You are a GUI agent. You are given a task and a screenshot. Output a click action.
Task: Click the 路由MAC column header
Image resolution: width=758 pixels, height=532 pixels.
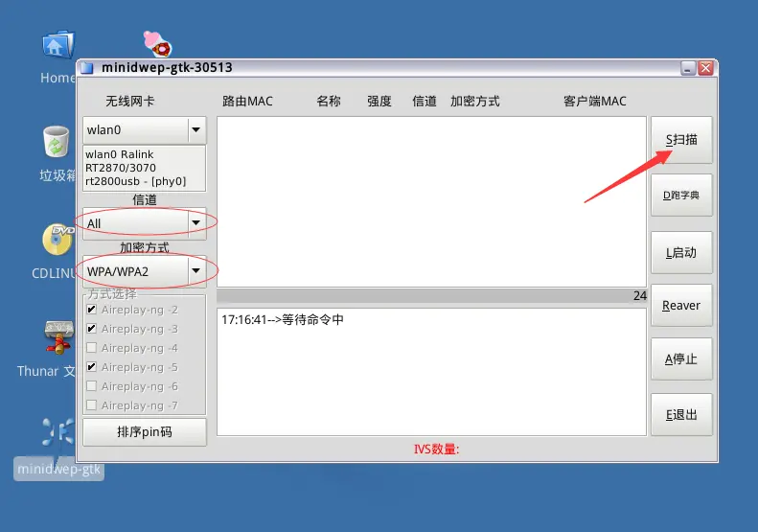[247, 101]
